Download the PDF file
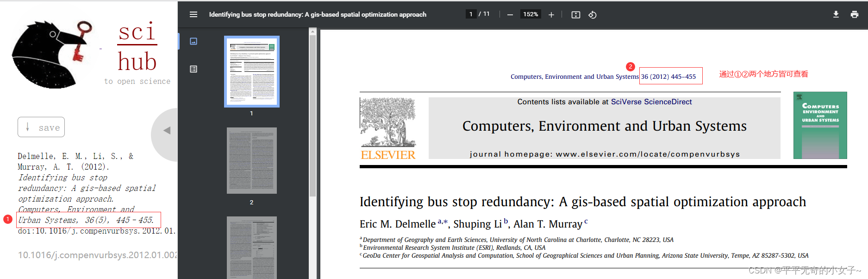 click(836, 14)
